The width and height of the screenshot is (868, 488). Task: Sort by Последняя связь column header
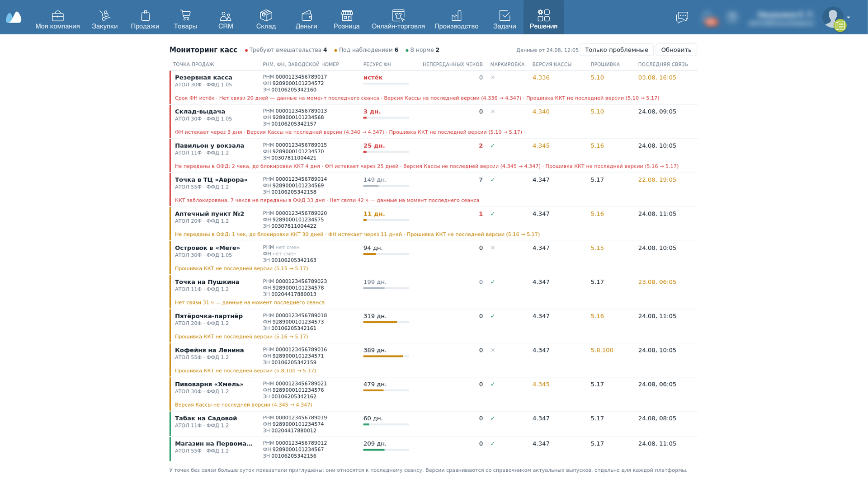point(663,65)
